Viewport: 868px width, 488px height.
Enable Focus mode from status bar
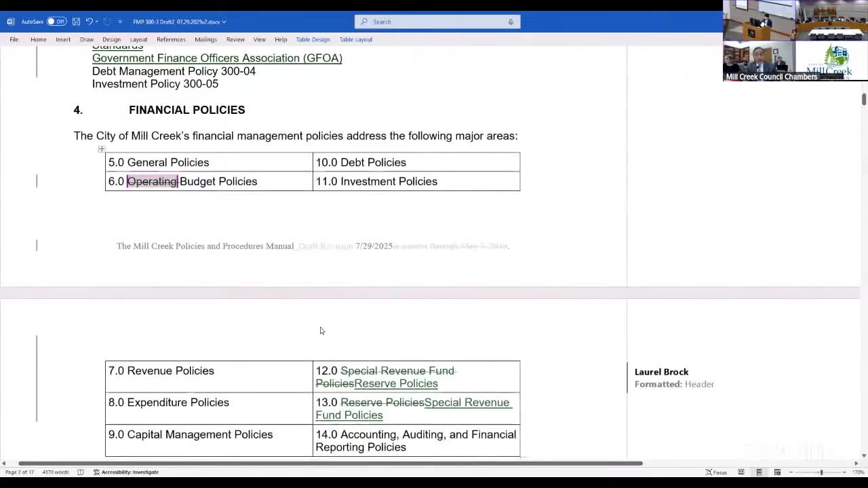(716, 472)
